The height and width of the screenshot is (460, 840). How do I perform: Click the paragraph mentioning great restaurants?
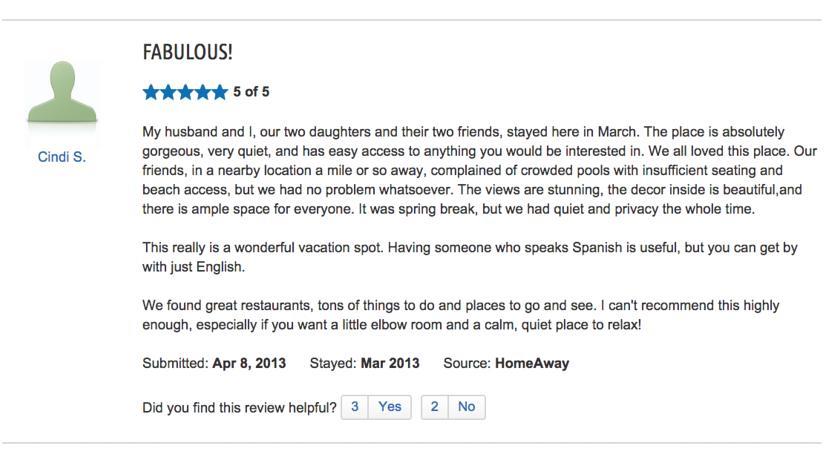click(460, 315)
